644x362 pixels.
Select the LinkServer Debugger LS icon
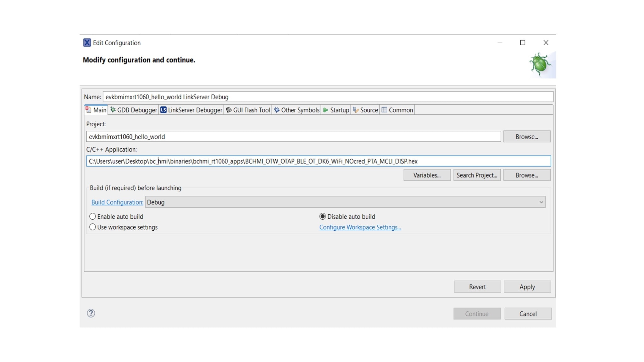pyautogui.click(x=163, y=110)
